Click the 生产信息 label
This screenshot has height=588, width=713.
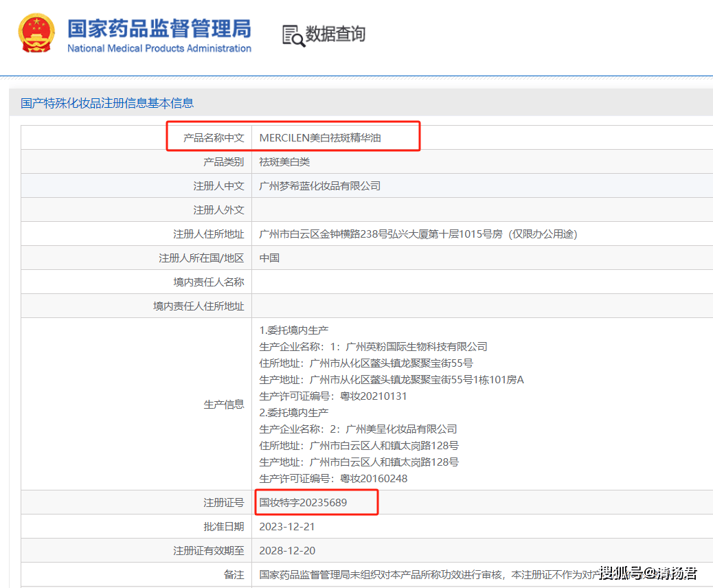pyautogui.click(x=224, y=405)
